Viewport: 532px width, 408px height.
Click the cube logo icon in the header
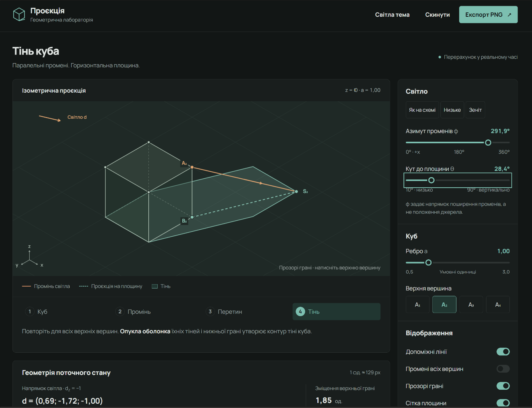click(x=19, y=14)
